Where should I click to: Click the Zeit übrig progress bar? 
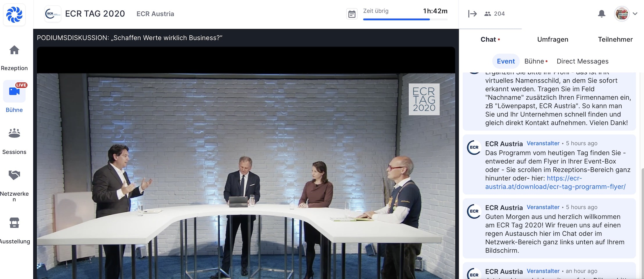pyautogui.click(x=405, y=19)
